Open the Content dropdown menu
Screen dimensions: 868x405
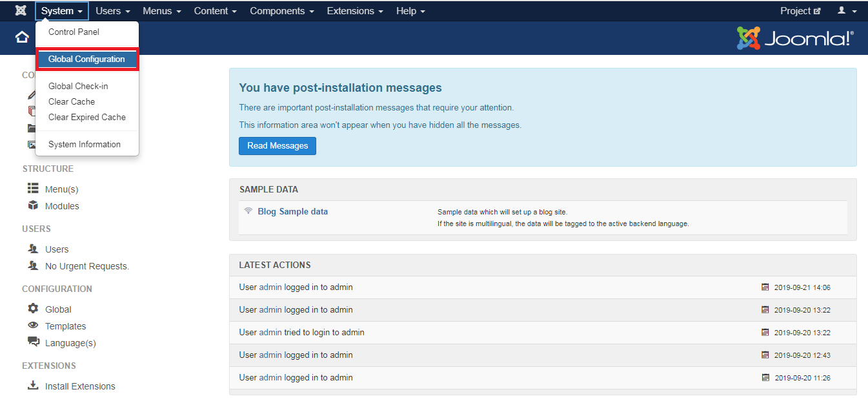click(216, 11)
